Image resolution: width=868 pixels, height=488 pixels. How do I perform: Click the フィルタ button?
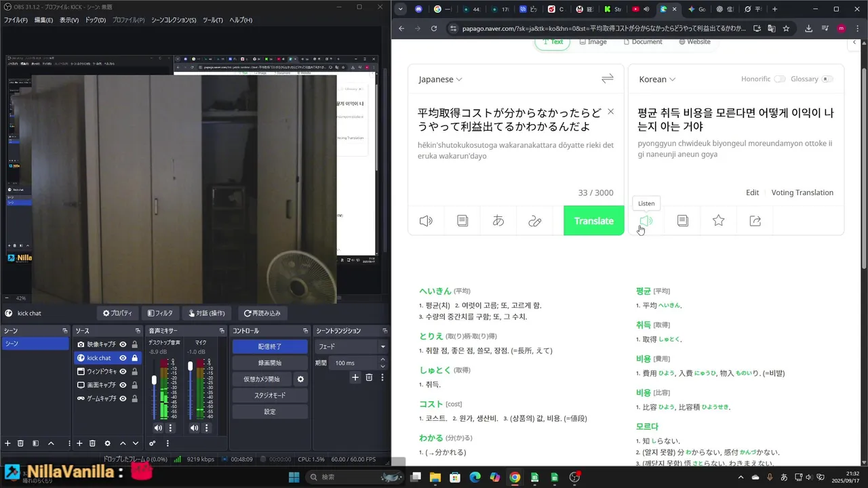coord(160,313)
